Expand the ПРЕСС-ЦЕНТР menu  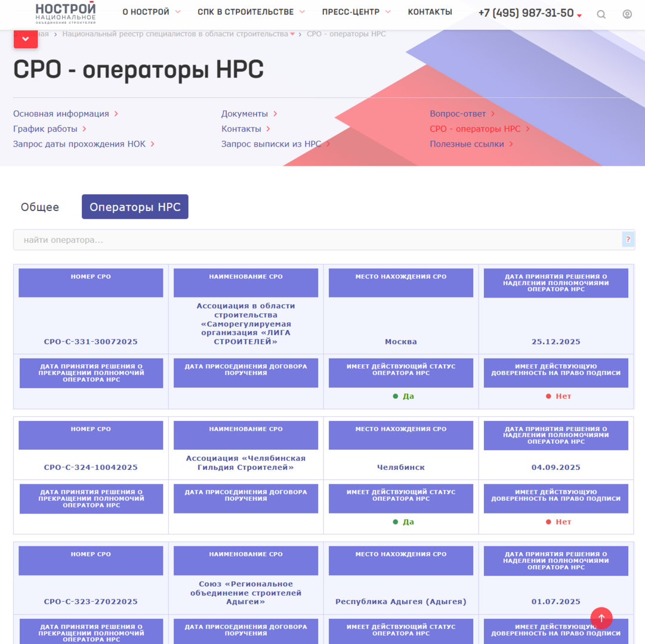pyautogui.click(x=356, y=12)
